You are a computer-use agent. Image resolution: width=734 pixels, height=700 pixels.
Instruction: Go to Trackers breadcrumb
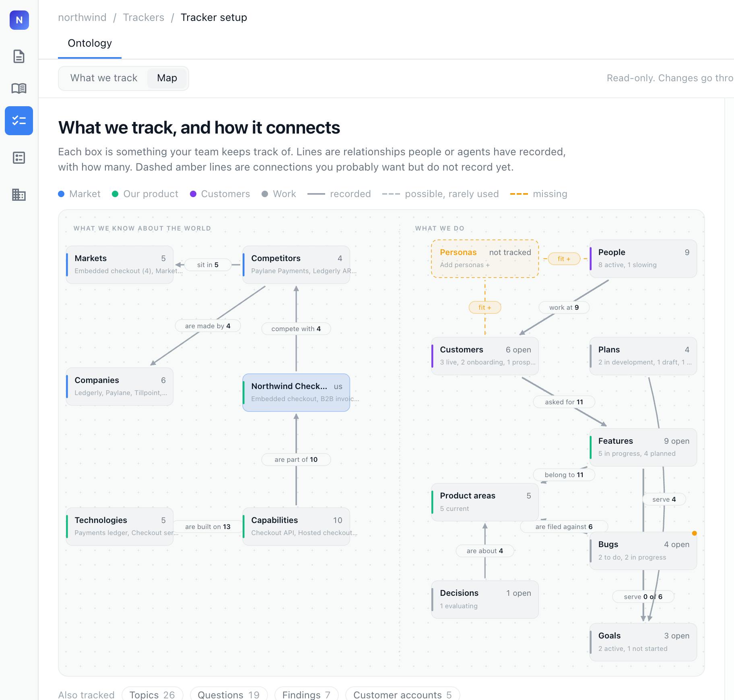point(144,17)
